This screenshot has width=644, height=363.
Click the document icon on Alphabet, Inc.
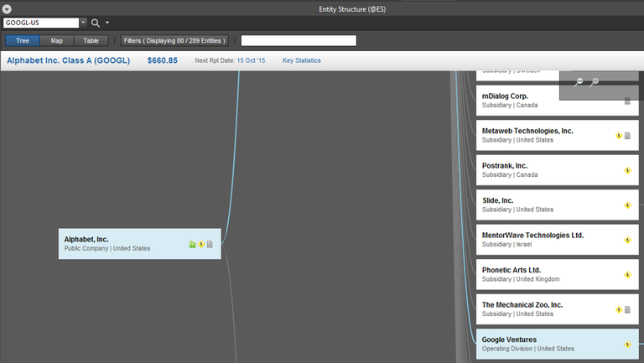click(x=210, y=244)
